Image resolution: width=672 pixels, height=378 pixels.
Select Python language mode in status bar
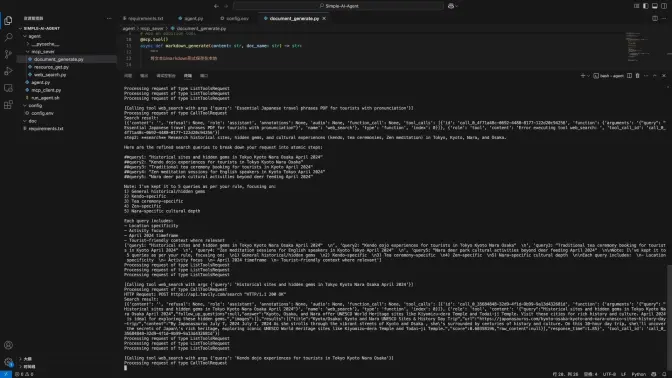click(639, 374)
